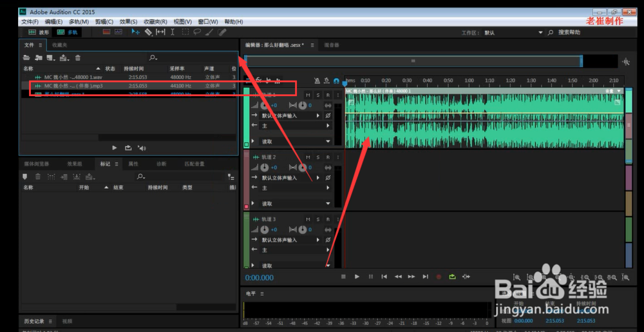The image size is (644, 332).
Task: Select the Slip tool
Action: [160, 32]
